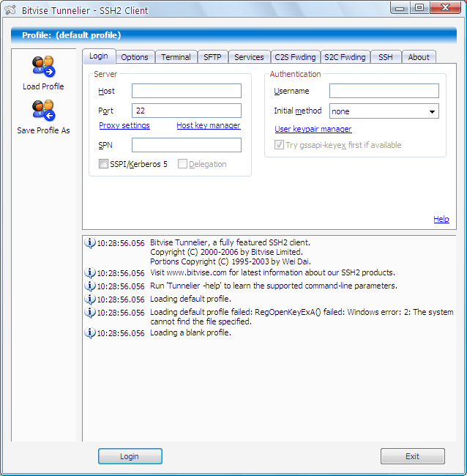Click info icon beside 'Visit www.bitvise.com' log entry
Screen dimensions: 467x476
point(90,273)
